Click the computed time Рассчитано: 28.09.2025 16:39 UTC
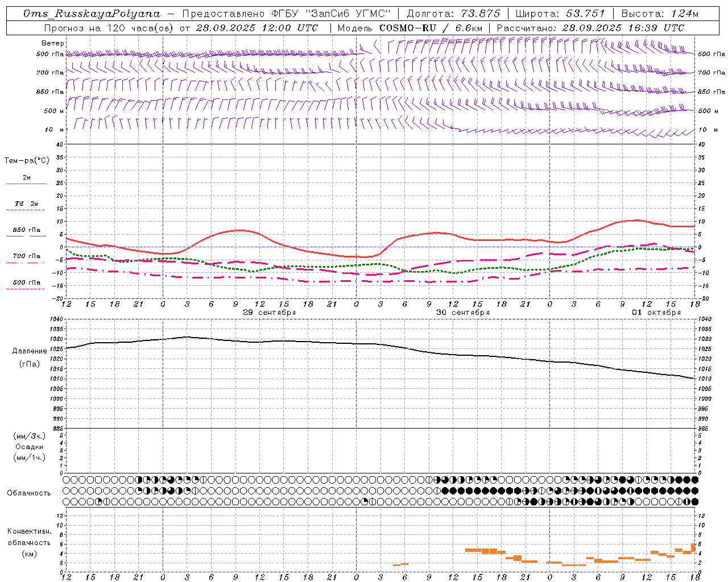The image size is (728, 582). (590, 28)
